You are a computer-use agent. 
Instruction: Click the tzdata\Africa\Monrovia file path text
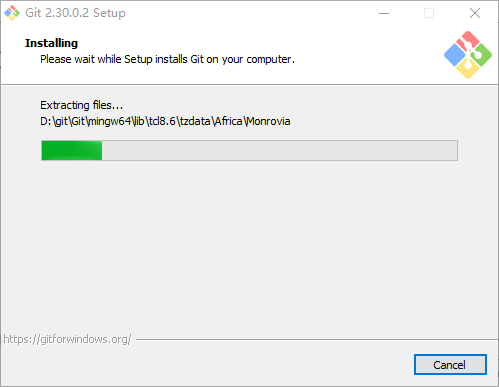pyautogui.click(x=165, y=121)
